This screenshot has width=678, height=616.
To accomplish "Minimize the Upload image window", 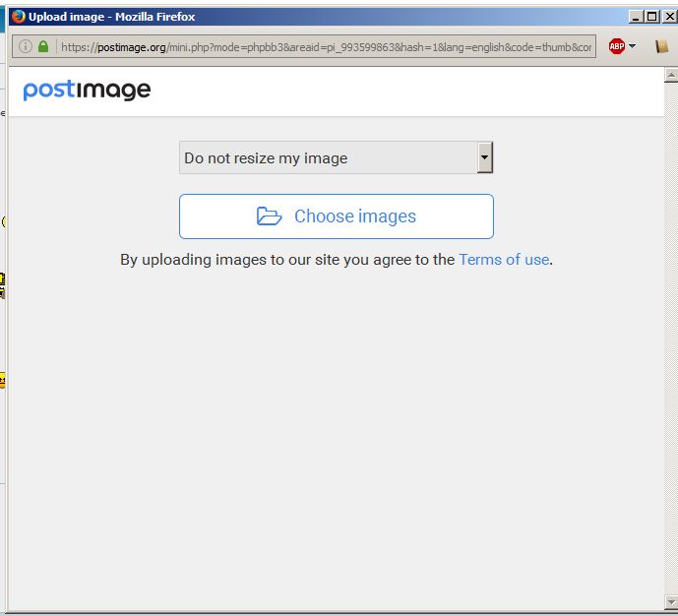I will click(x=635, y=17).
